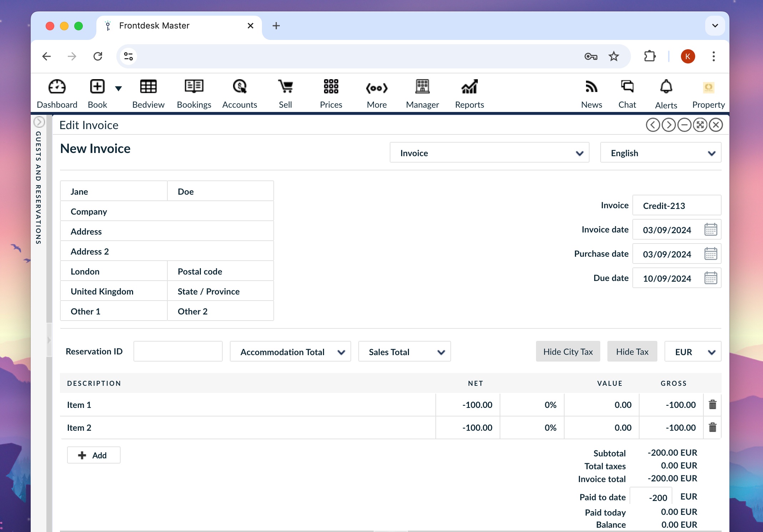Click the Address 2 field
Image resolution: width=763 pixels, height=532 pixels.
click(167, 251)
